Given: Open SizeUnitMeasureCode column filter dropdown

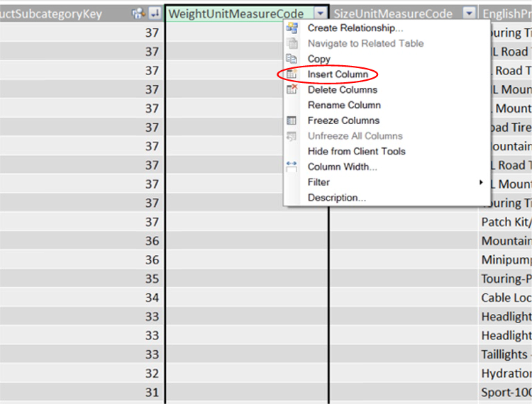Looking at the screenshot, I should [470, 13].
